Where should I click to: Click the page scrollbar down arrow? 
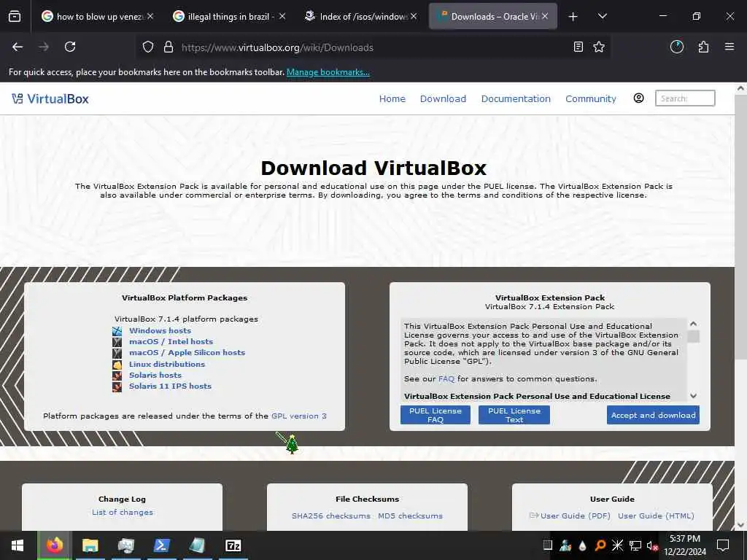point(740,525)
